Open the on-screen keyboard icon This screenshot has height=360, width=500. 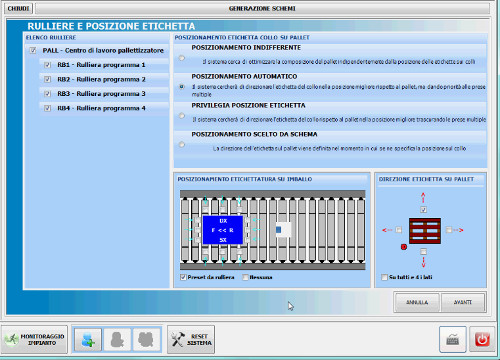453,339
